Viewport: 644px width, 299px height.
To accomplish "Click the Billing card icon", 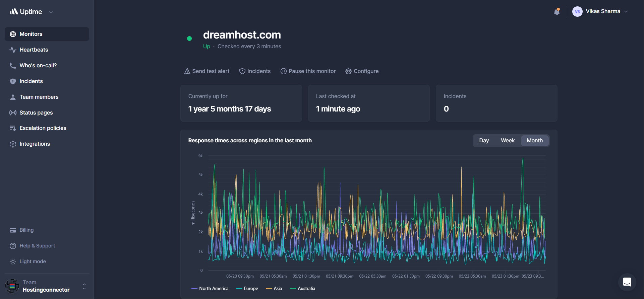I will [13, 230].
